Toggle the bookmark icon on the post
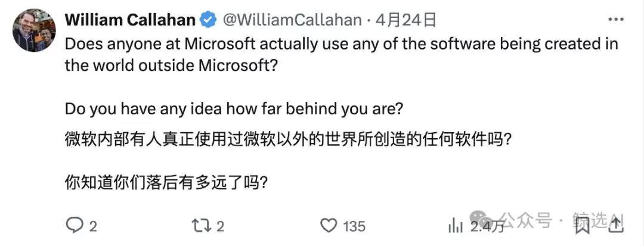 pyautogui.click(x=583, y=226)
